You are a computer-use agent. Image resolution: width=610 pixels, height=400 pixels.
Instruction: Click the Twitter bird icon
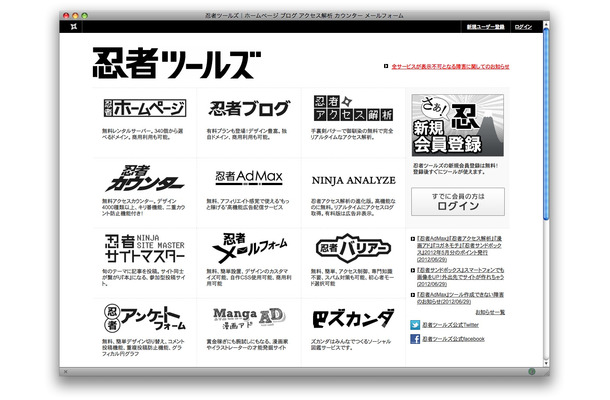pyautogui.click(x=415, y=325)
